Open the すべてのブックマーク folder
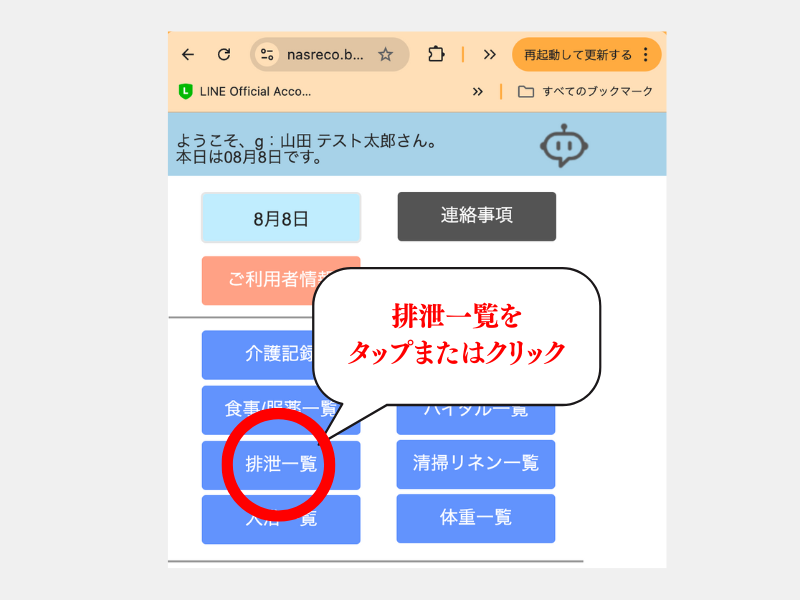 [585, 91]
